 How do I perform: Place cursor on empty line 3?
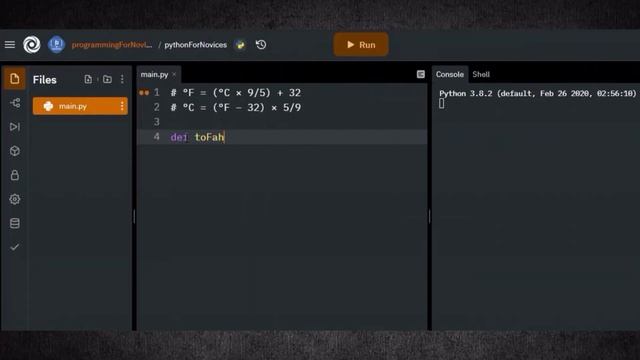[282, 122]
